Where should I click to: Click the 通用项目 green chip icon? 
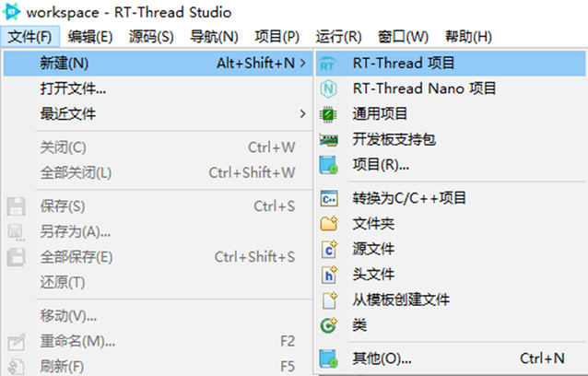(x=328, y=114)
